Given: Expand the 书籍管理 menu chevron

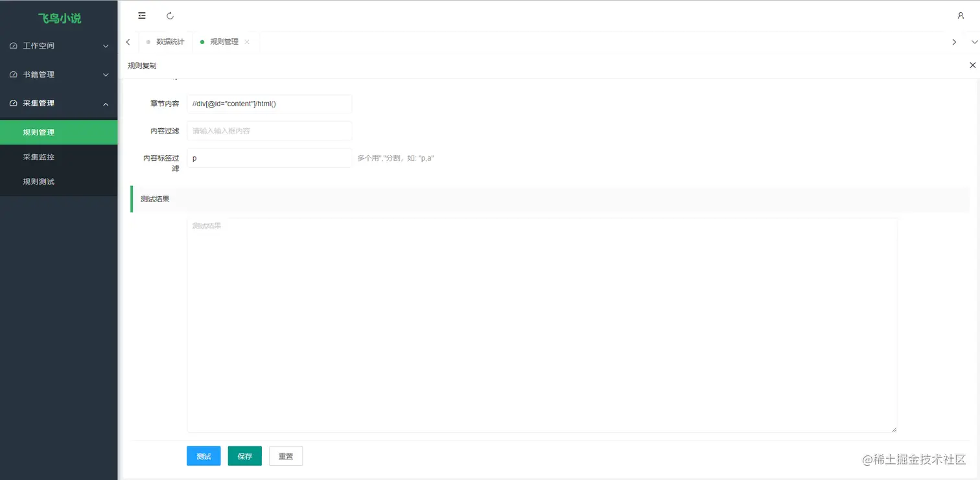Looking at the screenshot, I should click(x=106, y=75).
